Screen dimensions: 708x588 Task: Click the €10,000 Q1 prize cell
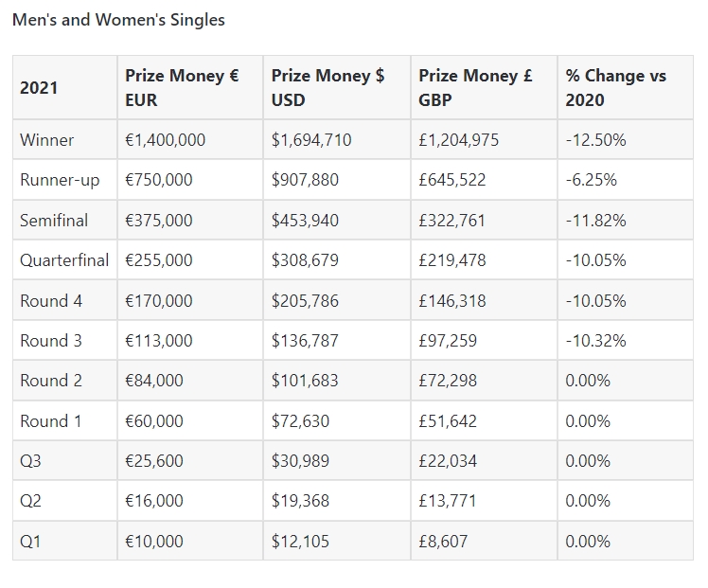pyautogui.click(x=154, y=542)
